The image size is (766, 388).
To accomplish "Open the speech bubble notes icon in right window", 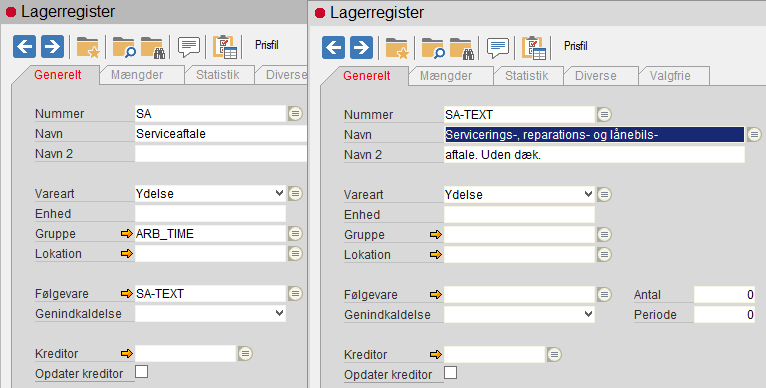I will 498,48.
